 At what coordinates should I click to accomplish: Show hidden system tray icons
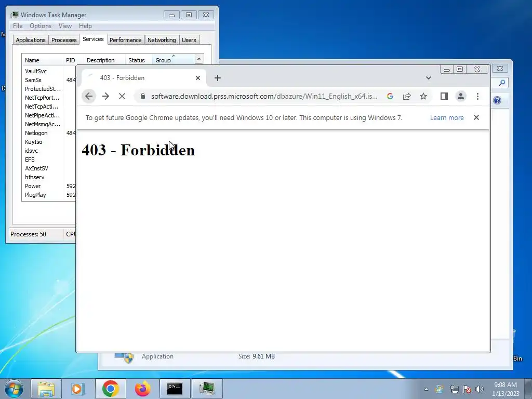[426, 389]
